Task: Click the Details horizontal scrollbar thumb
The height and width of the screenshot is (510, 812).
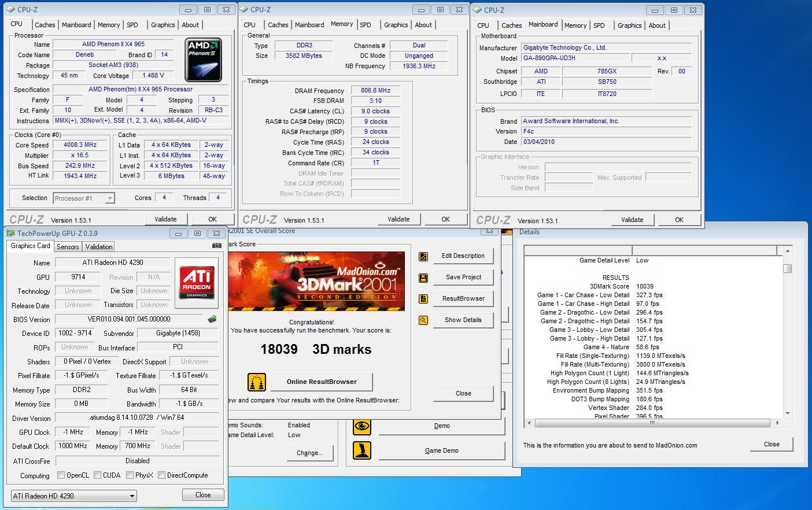Action: 652,423
